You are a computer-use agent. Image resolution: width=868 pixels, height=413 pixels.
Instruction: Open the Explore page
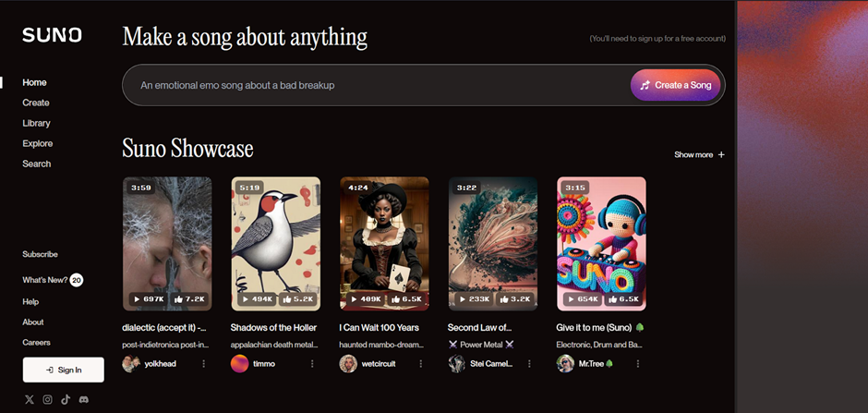click(x=38, y=143)
